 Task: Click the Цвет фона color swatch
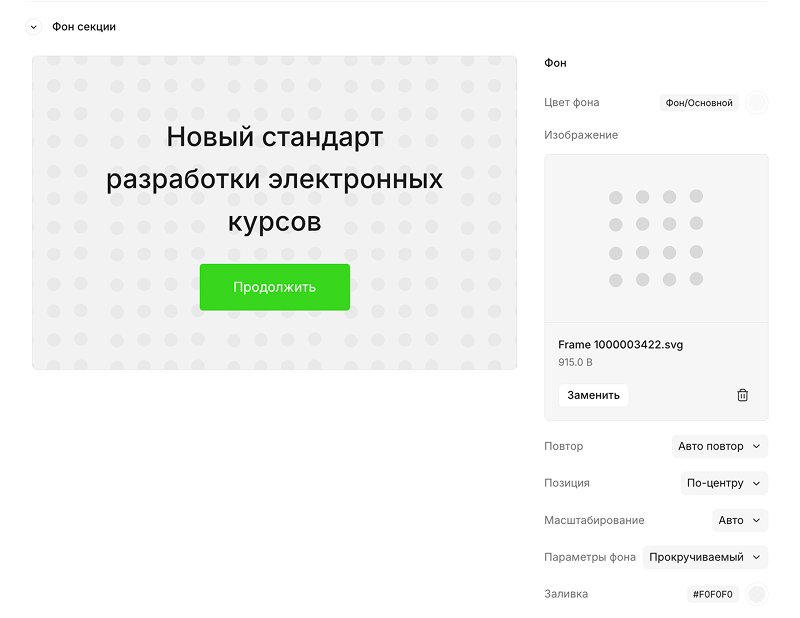click(757, 103)
